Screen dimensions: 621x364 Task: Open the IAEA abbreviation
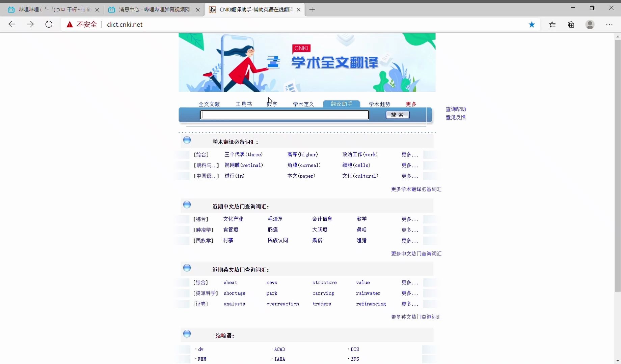click(279, 359)
